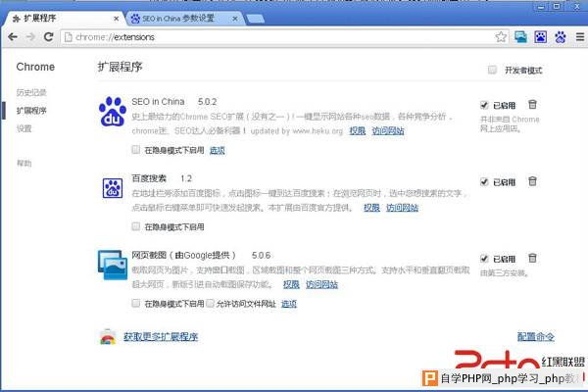The height and width of the screenshot is (392, 588).
Task: Open 访问网站 link for SEO in China
Action: tap(388, 130)
